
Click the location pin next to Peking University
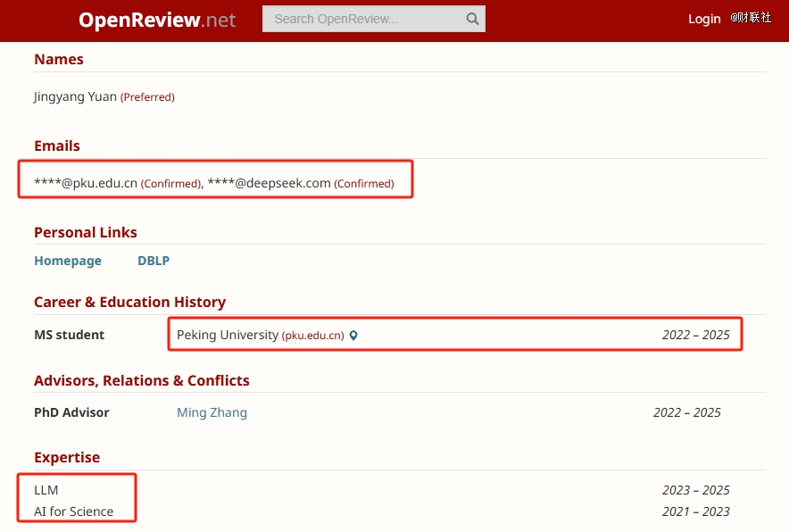pos(353,336)
